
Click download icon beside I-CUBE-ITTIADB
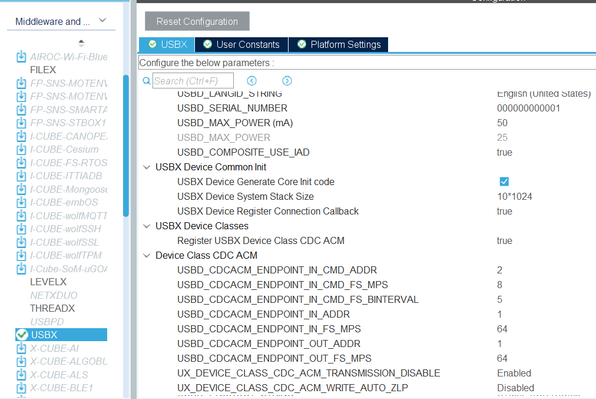pyautogui.click(x=21, y=176)
